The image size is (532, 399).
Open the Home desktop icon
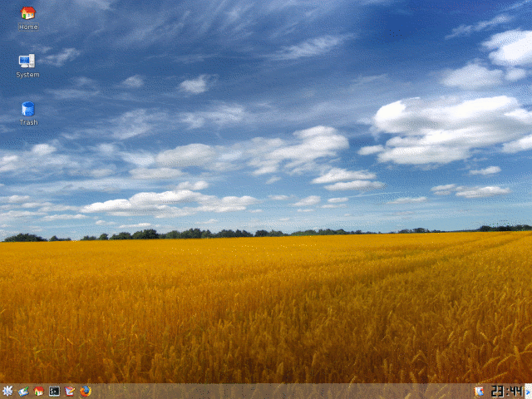[x=28, y=13]
